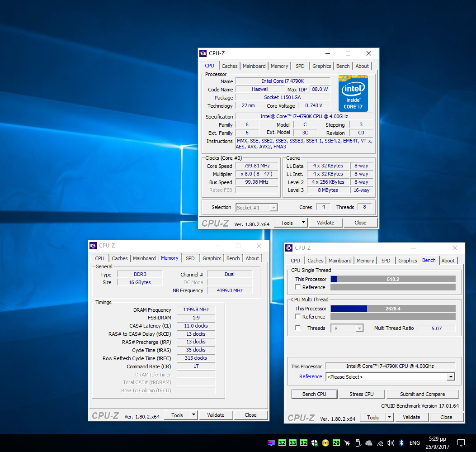
Task: Click Submit and Compare button
Action: [x=422, y=394]
